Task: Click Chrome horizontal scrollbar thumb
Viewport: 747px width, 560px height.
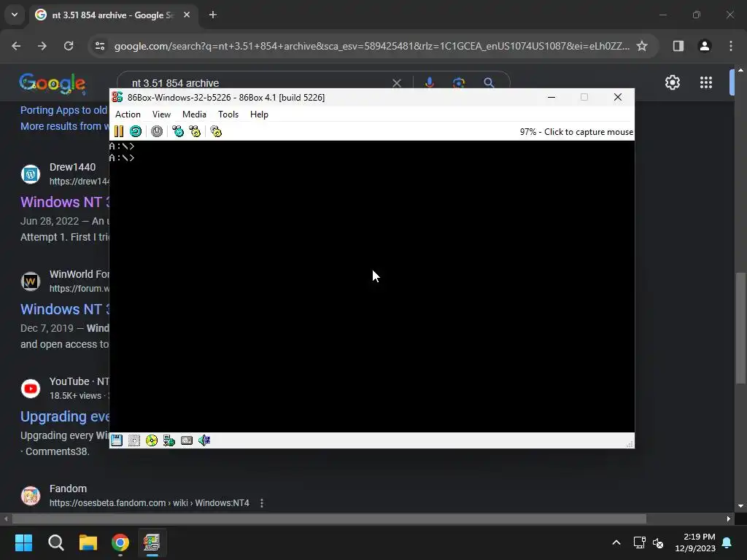Action: [329, 518]
